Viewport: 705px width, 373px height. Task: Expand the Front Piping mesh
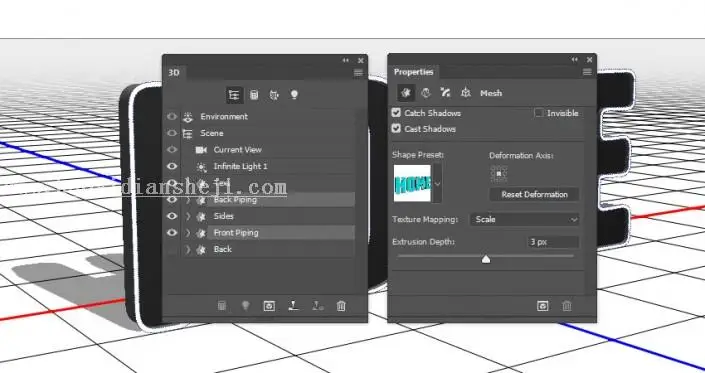pos(188,233)
